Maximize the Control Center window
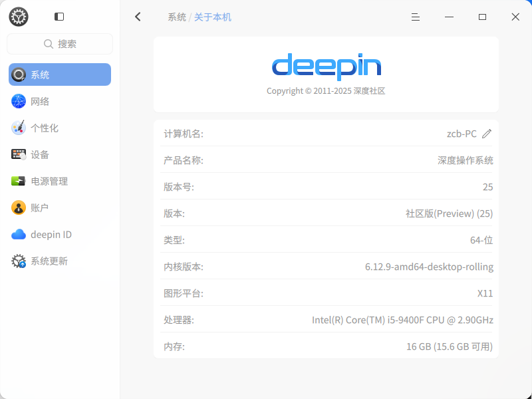 tap(482, 17)
